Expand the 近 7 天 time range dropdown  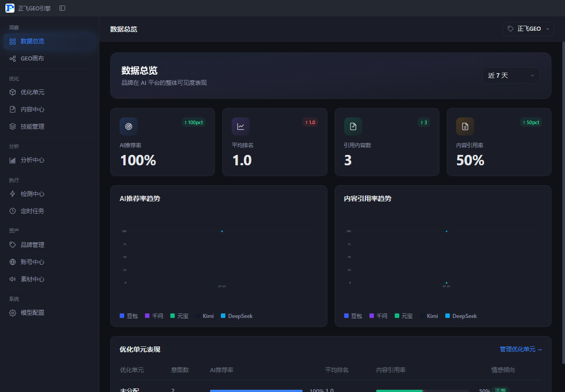click(x=511, y=75)
